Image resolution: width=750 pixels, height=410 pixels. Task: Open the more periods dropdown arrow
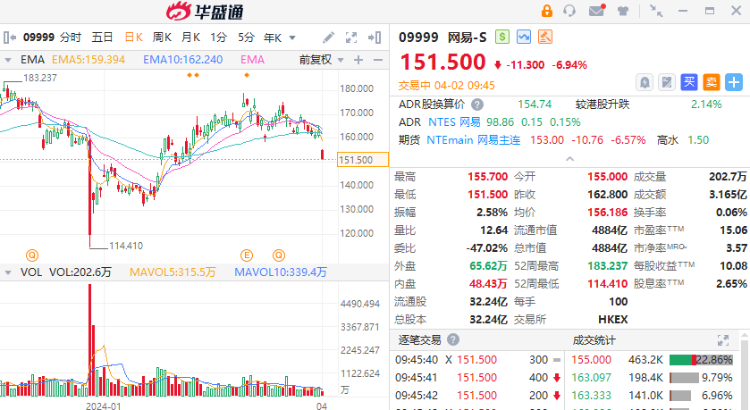292,38
